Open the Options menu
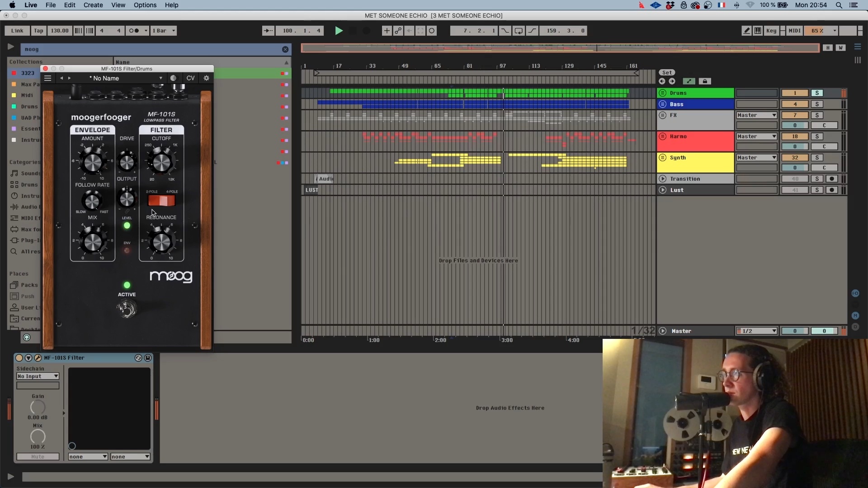The image size is (868, 488). 145,5
